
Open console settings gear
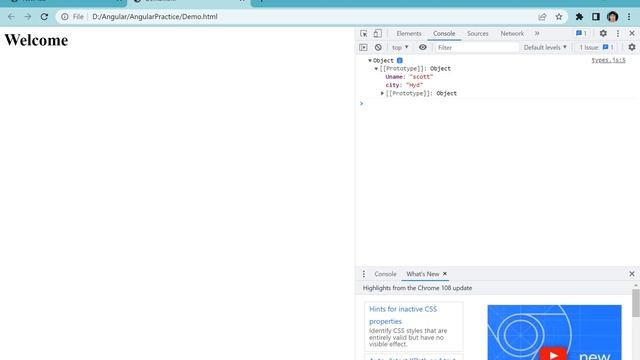click(x=632, y=47)
